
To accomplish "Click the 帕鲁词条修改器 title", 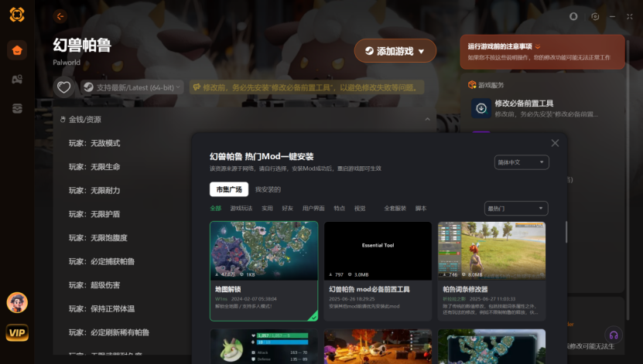I will 465,289.
